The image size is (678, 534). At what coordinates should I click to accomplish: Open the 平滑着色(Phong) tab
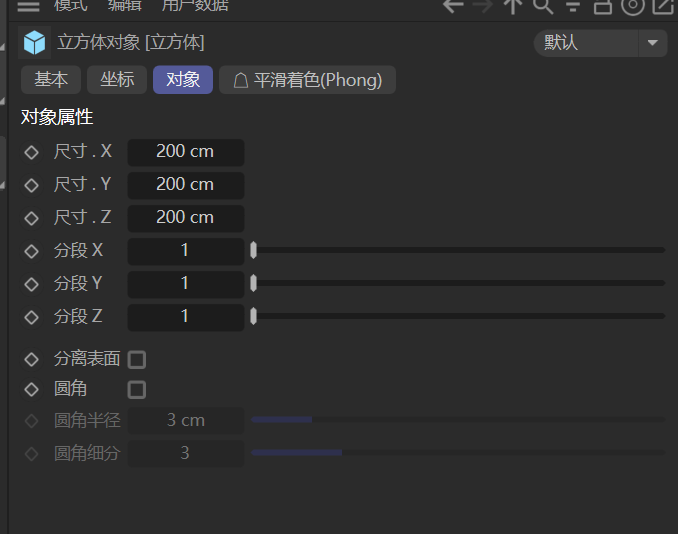coord(307,80)
